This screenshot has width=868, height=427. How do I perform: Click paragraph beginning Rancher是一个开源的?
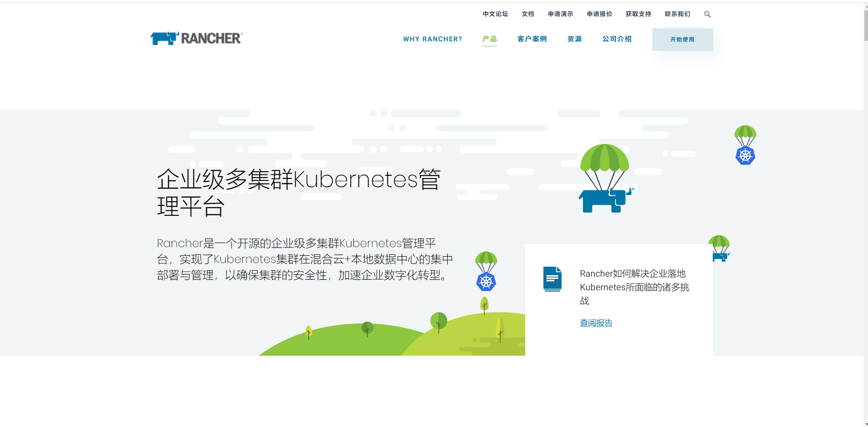[x=305, y=259]
